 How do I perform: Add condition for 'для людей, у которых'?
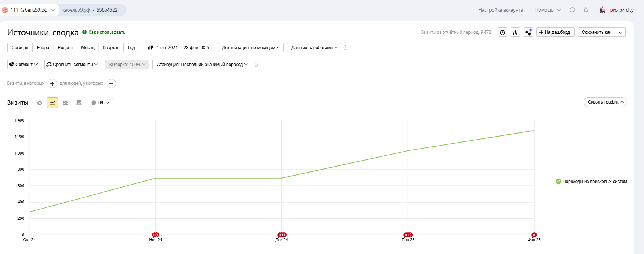click(111, 84)
